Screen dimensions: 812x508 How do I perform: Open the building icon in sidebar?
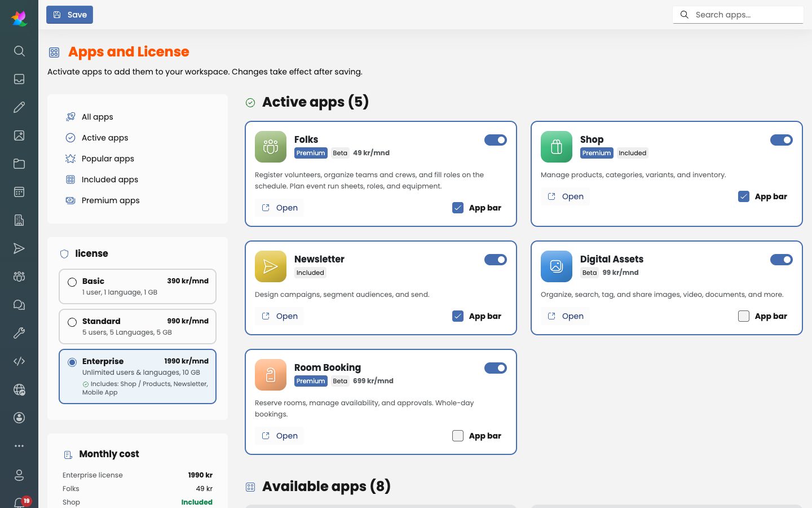(19, 220)
